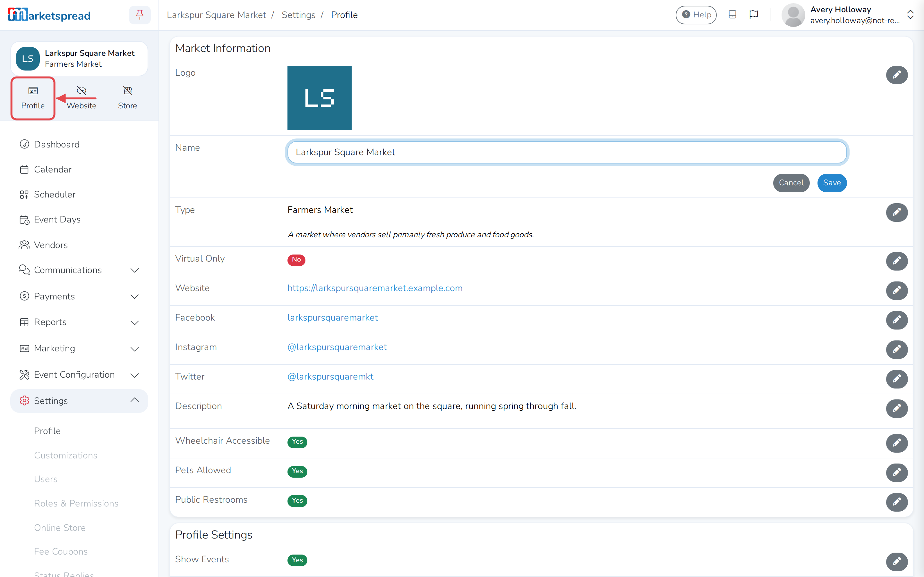Edit Wheelchair Accessible setting
This screenshot has width=924, height=577.
coord(896,443)
